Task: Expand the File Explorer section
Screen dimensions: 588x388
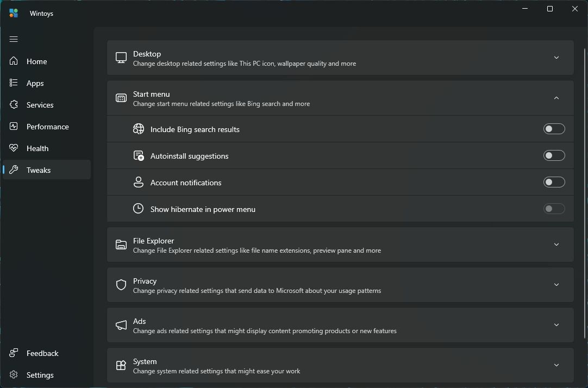Action: coord(556,245)
